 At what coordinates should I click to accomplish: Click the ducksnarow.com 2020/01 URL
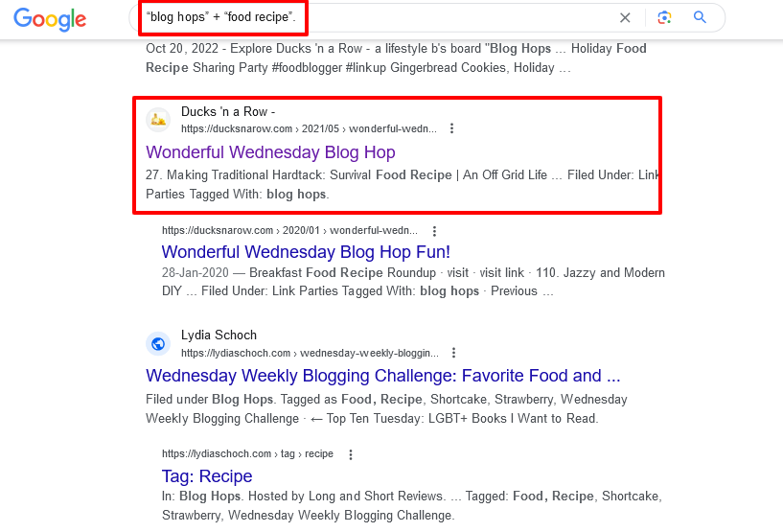pyautogui.click(x=289, y=231)
